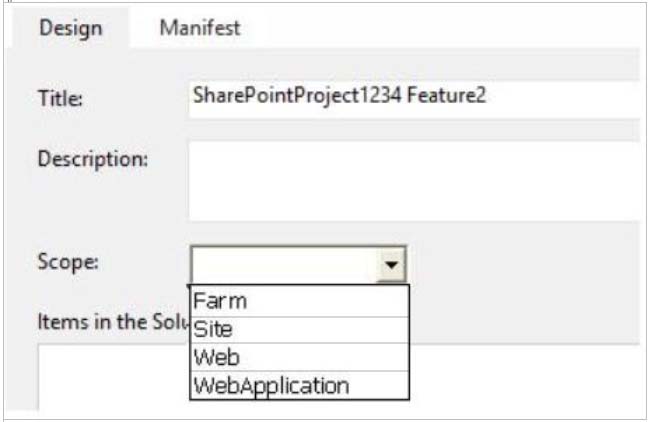Switch to the Design tab
The height and width of the screenshot is (422, 649).
pos(70,28)
